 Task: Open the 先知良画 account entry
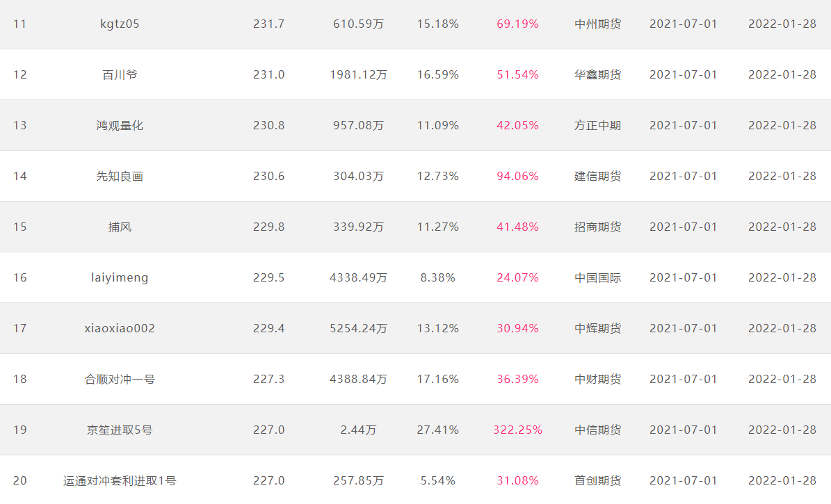[x=120, y=176]
